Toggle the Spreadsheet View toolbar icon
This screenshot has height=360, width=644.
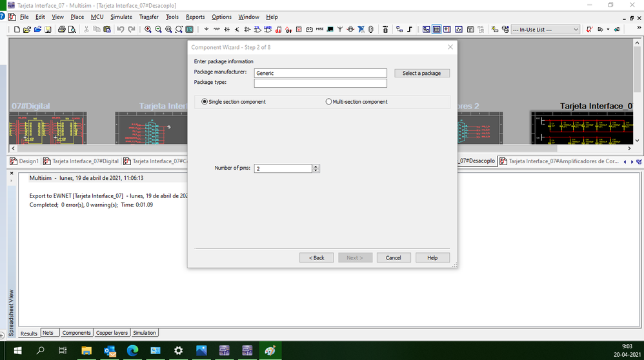coord(437,29)
